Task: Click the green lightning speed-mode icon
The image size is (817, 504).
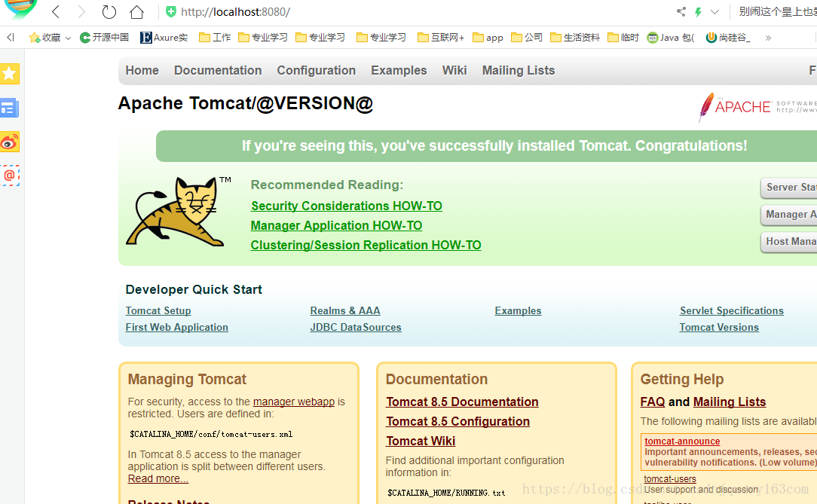Action: (698, 11)
